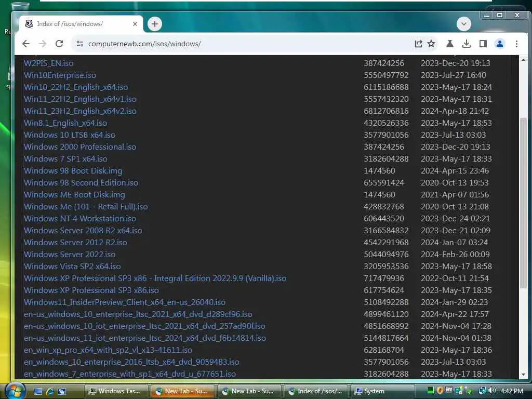
Task: View site information icon in address bar
Action: point(79,44)
